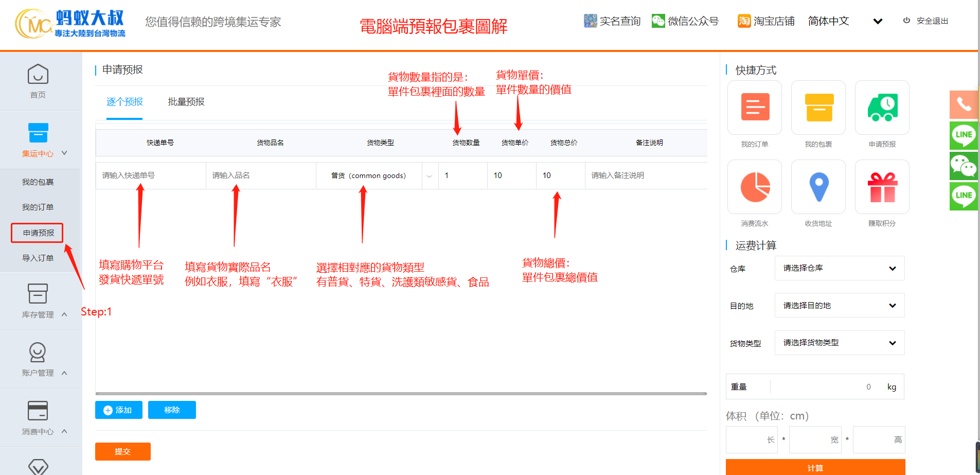Viewport: 980px width, 475px height.
Task: Click the 安全退出 logout link
Action: click(926, 21)
